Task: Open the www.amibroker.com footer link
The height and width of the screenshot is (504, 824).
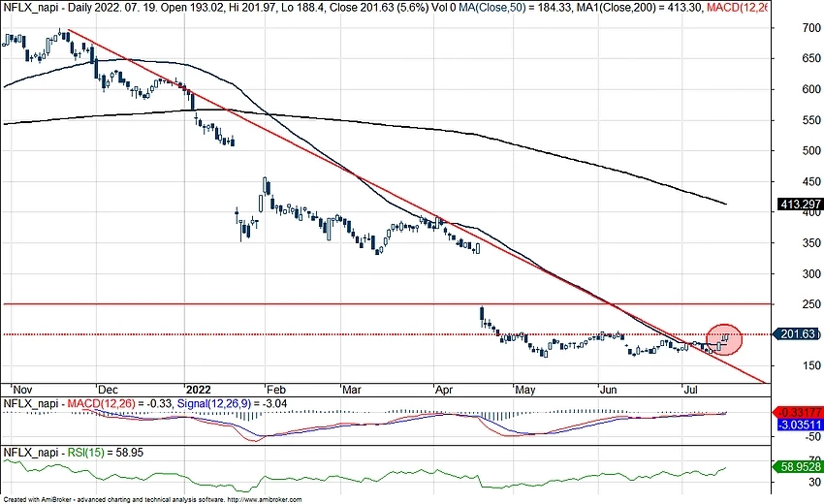Action: (266, 500)
